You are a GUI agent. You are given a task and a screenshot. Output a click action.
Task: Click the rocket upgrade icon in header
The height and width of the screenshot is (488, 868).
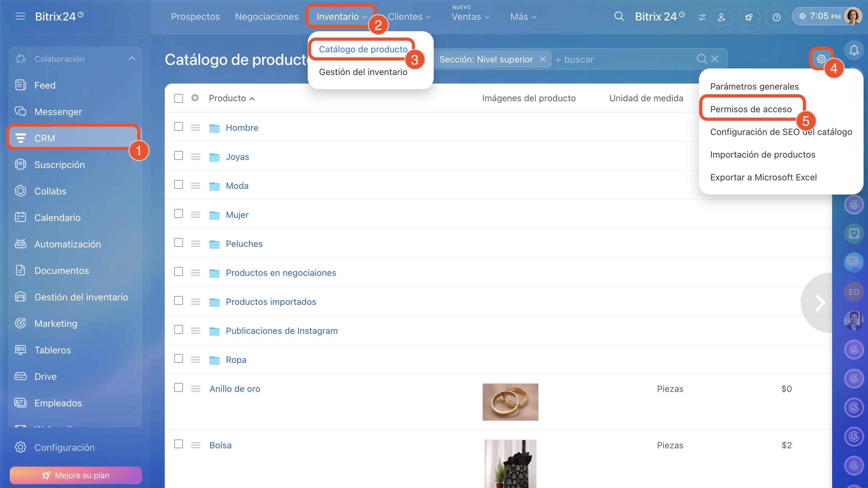click(x=748, y=17)
